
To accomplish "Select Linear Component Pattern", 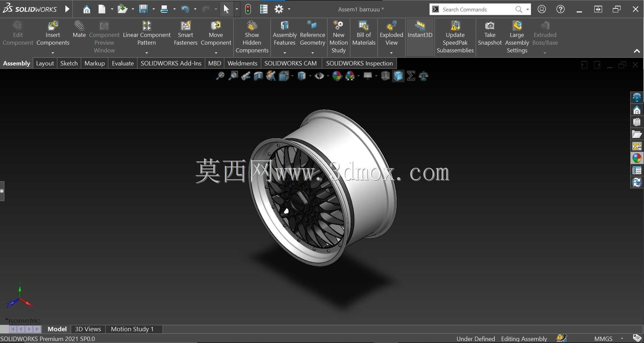I will 147,34.
